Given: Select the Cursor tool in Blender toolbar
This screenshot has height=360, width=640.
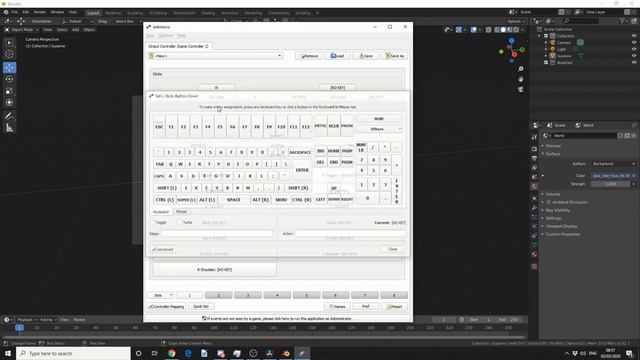Looking at the screenshot, I should coord(9,54).
